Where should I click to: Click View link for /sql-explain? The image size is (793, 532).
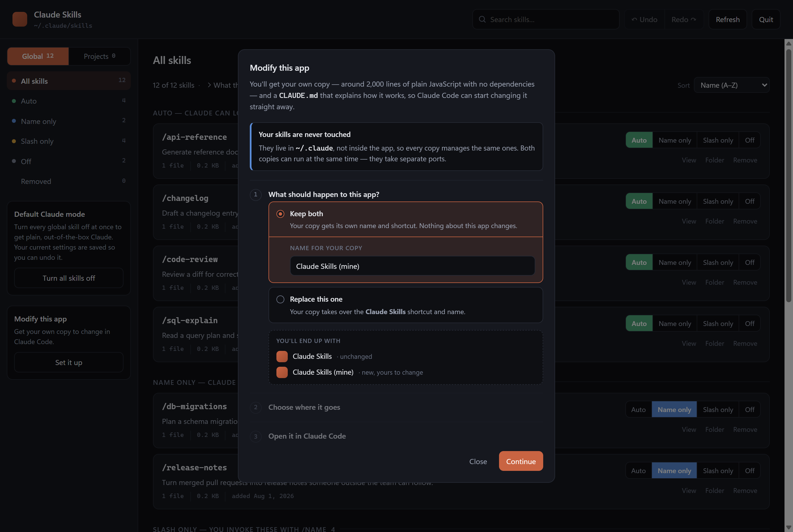click(689, 343)
